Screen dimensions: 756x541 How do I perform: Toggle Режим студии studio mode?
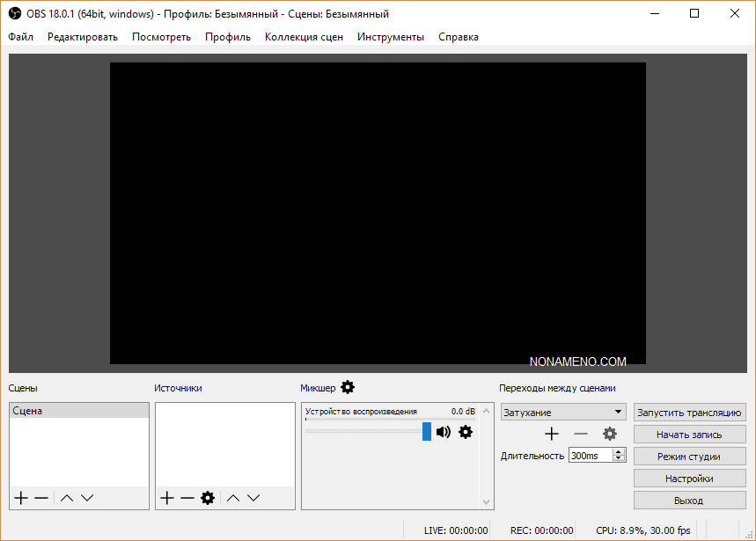click(689, 457)
